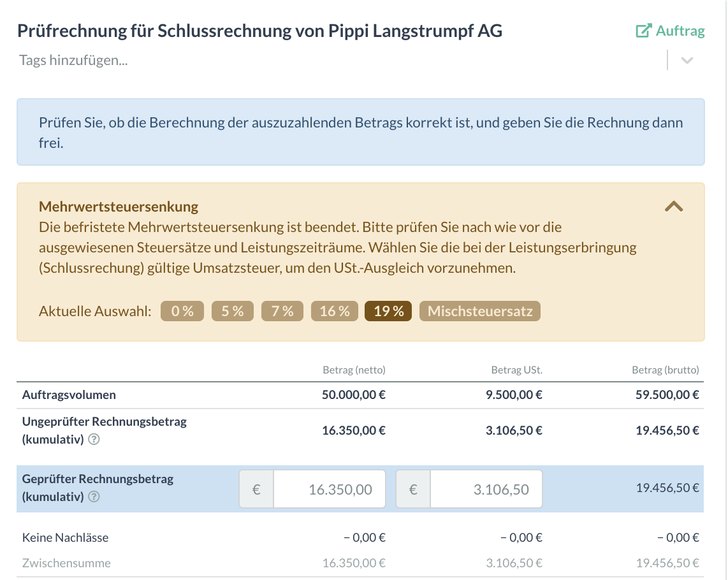
Task: Show help for Geprüfter Rechnungsbetrag
Action: tap(94, 497)
